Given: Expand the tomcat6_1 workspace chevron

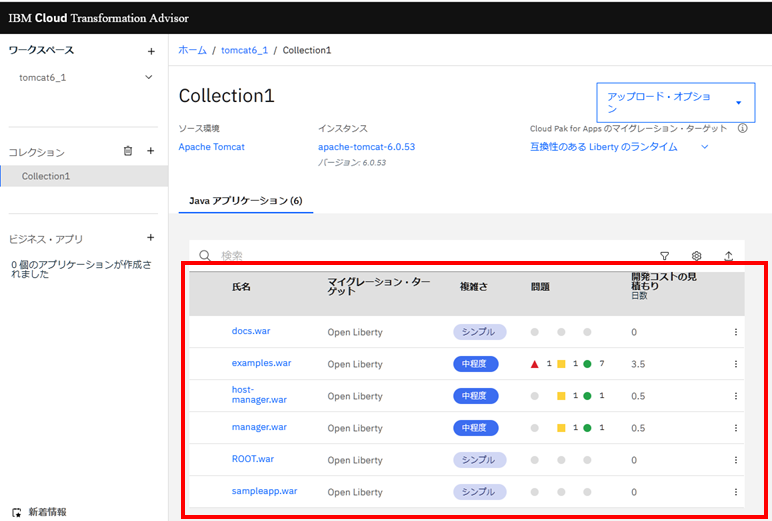Looking at the screenshot, I should click(x=149, y=77).
